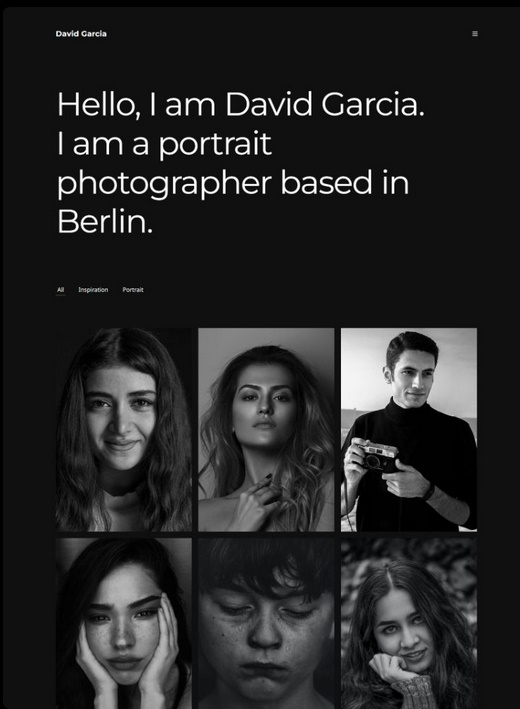Click the 'Hello, I am David Garcia.' headline
The height and width of the screenshot is (709, 520).
click(241, 104)
